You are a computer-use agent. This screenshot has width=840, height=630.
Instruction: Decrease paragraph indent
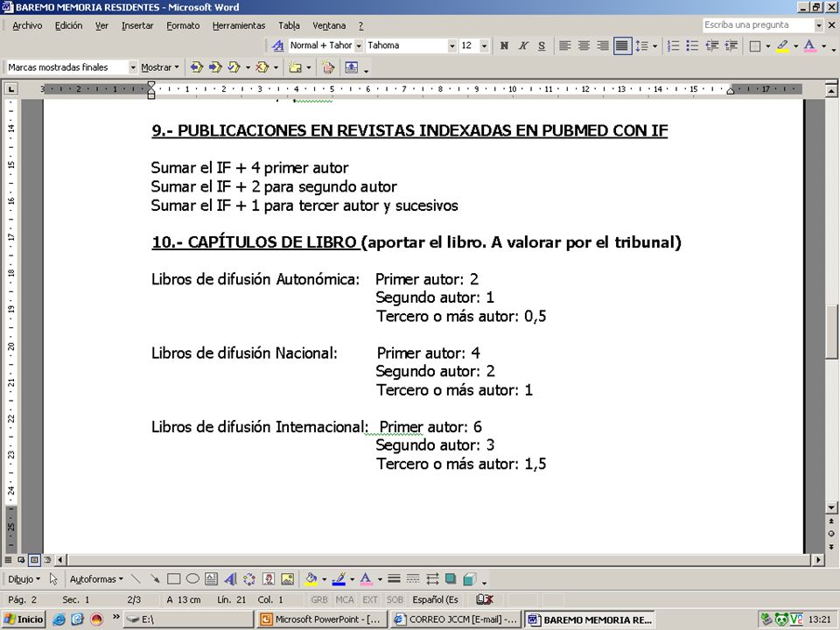[x=711, y=46]
